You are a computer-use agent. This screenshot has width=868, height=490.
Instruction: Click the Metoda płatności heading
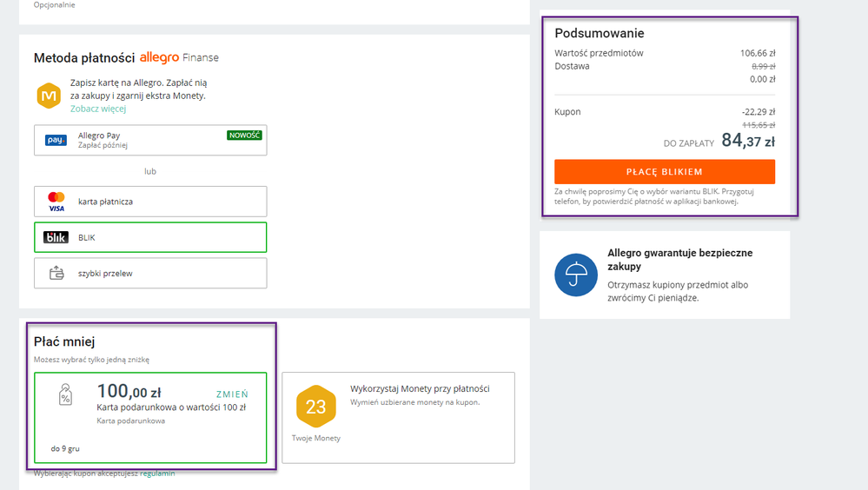(x=84, y=57)
